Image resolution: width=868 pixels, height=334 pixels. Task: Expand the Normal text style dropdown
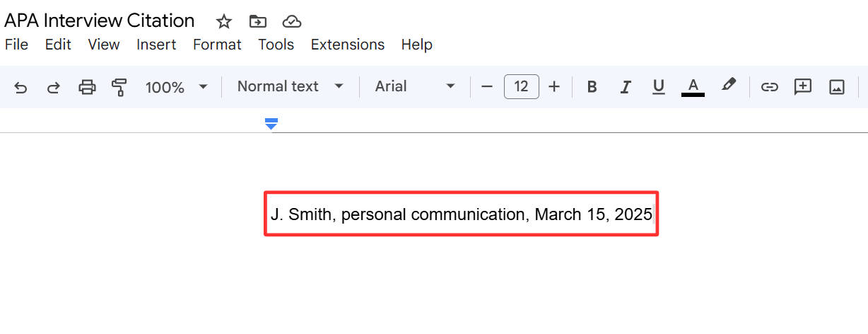291,86
